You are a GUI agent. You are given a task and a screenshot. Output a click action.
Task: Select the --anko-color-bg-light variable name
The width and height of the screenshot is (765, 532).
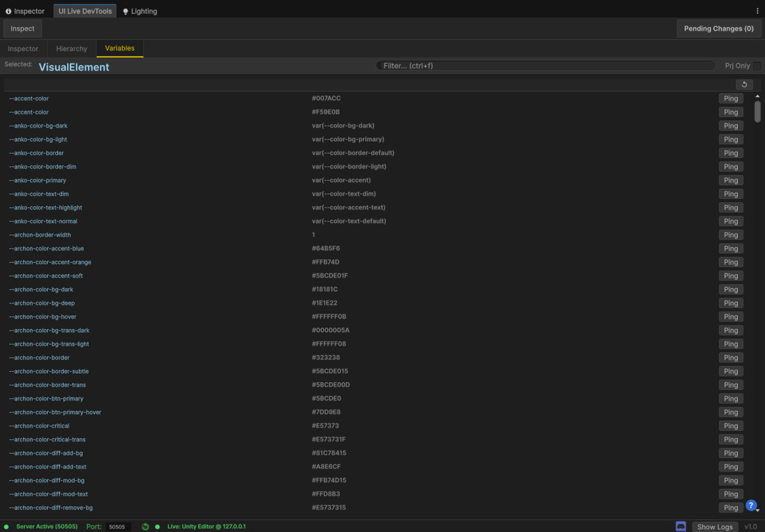pos(38,139)
